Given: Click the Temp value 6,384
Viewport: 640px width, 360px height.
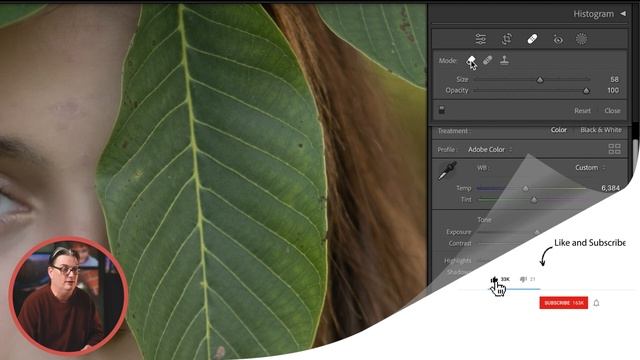Looking at the screenshot, I should tap(610, 188).
